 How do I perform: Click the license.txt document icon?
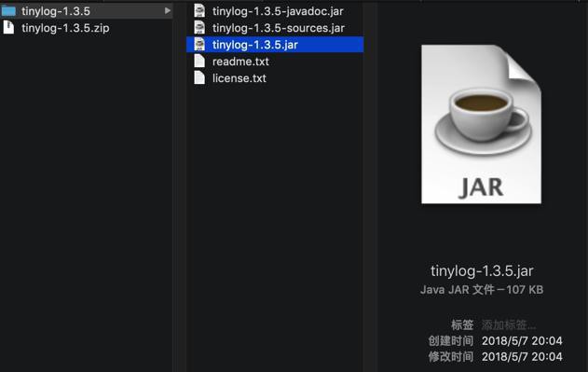point(199,78)
